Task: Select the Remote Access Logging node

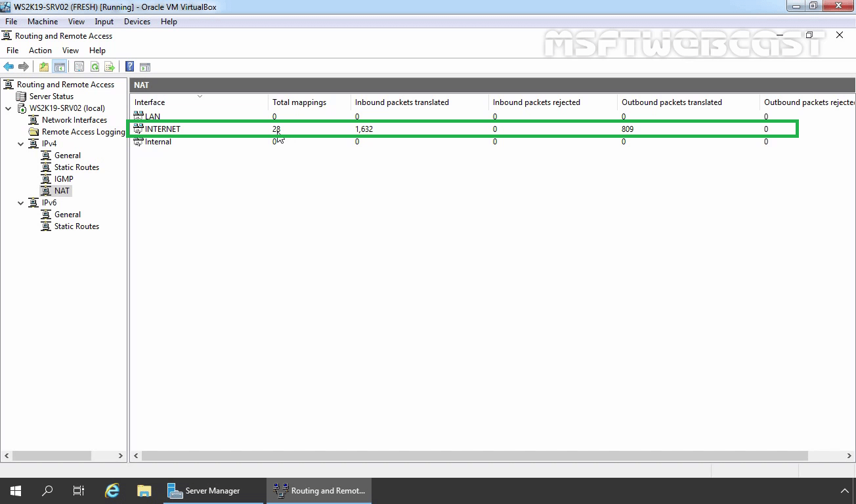Action: click(81, 131)
